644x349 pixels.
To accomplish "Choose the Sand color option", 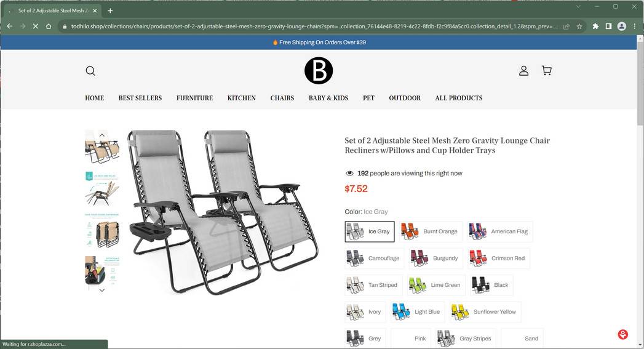I will tap(522, 339).
